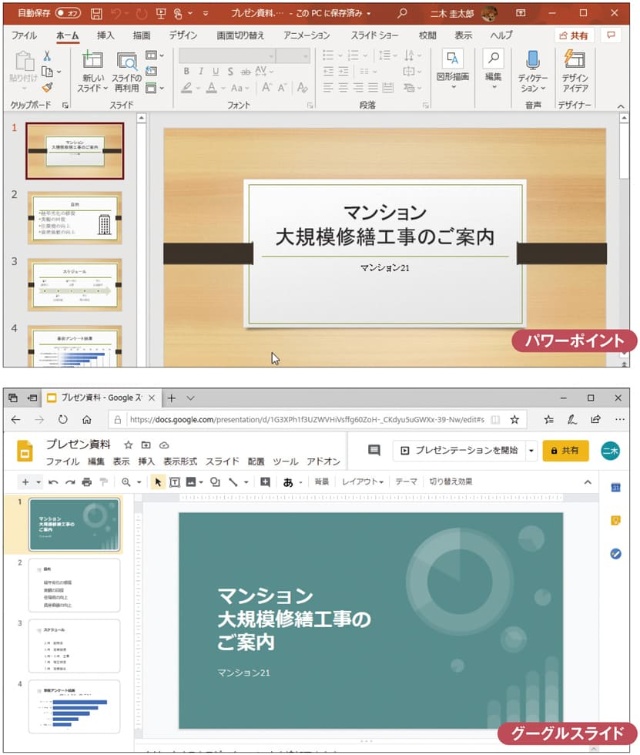Image resolution: width=640 pixels, height=755 pixels.
Task: Star the プレゼン資料 document in Google Slides
Action: click(x=128, y=444)
